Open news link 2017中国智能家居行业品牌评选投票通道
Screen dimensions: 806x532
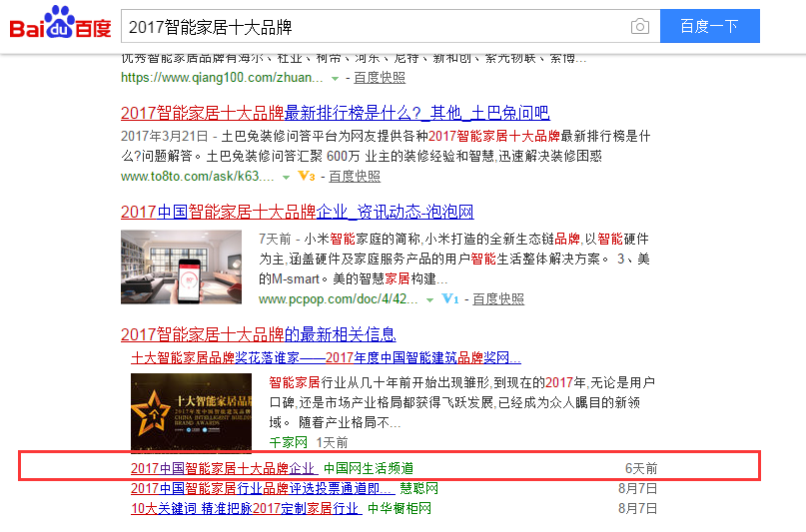pyautogui.click(x=263, y=488)
